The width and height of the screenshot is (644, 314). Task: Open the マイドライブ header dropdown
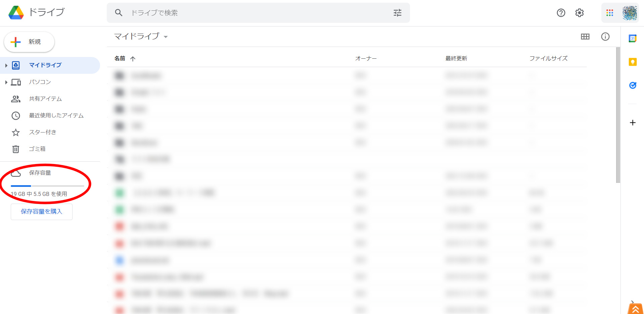click(166, 37)
